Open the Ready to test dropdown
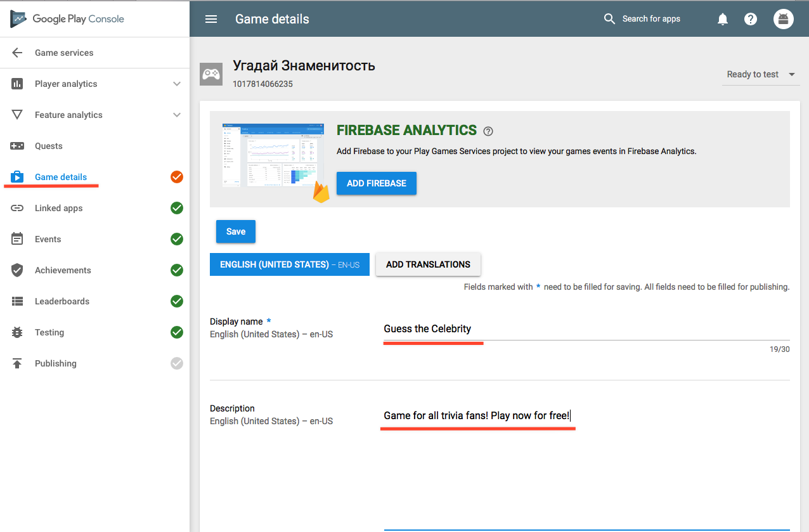 coord(761,74)
